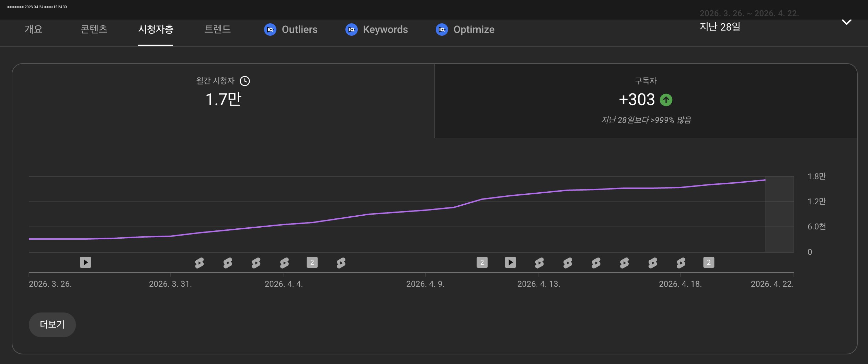Open the Optimize tab
This screenshot has width=868, height=364.
click(465, 30)
